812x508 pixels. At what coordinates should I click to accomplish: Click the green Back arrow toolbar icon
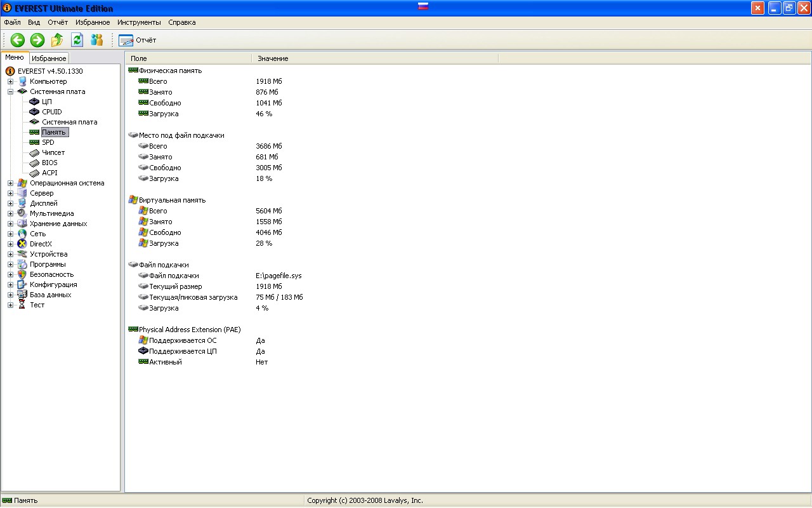click(17, 40)
